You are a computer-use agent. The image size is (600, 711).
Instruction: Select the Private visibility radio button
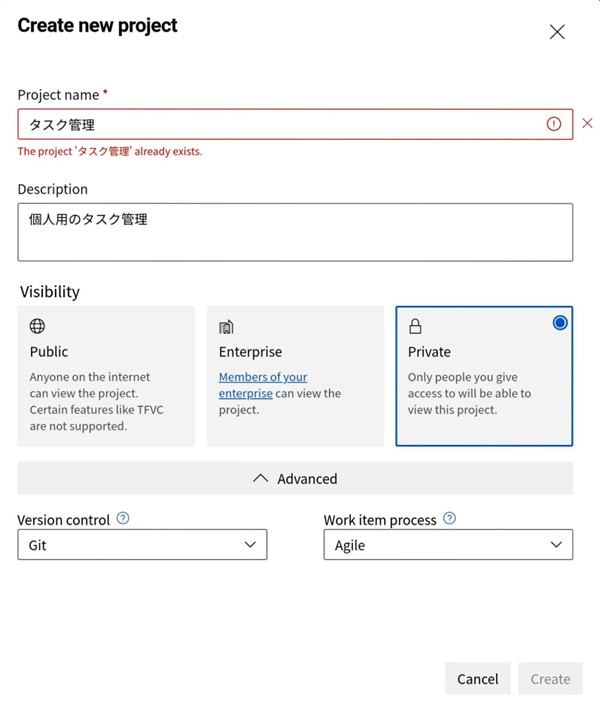(559, 322)
